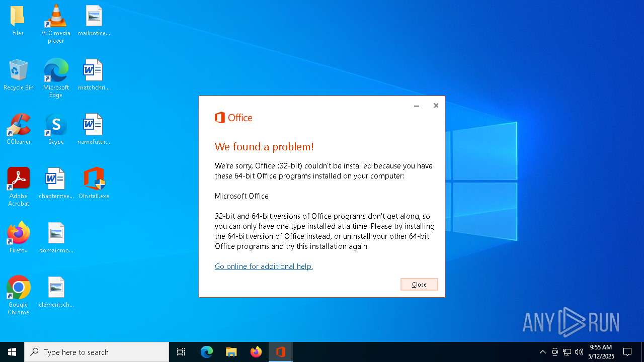The height and width of the screenshot is (362, 644).
Task: Launch CCleaner from the desktop
Action: [x=18, y=130]
